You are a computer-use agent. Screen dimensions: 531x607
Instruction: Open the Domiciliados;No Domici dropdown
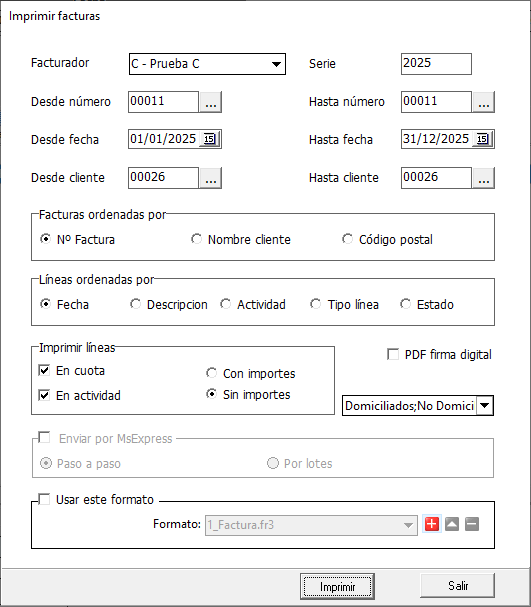[x=485, y=406]
